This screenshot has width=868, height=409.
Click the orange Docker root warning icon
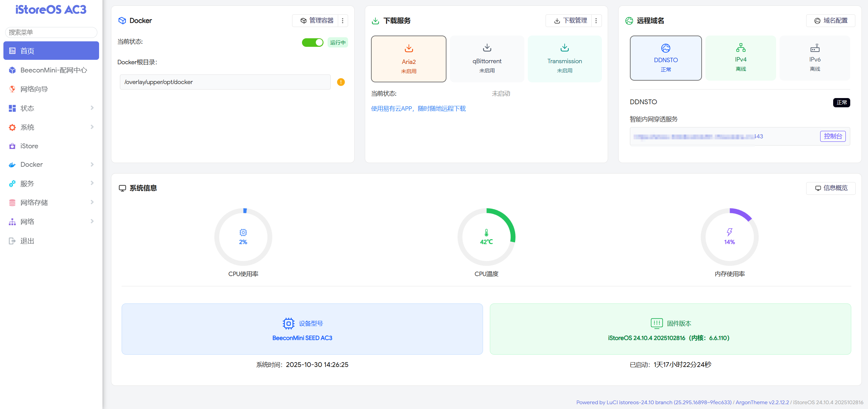click(341, 82)
